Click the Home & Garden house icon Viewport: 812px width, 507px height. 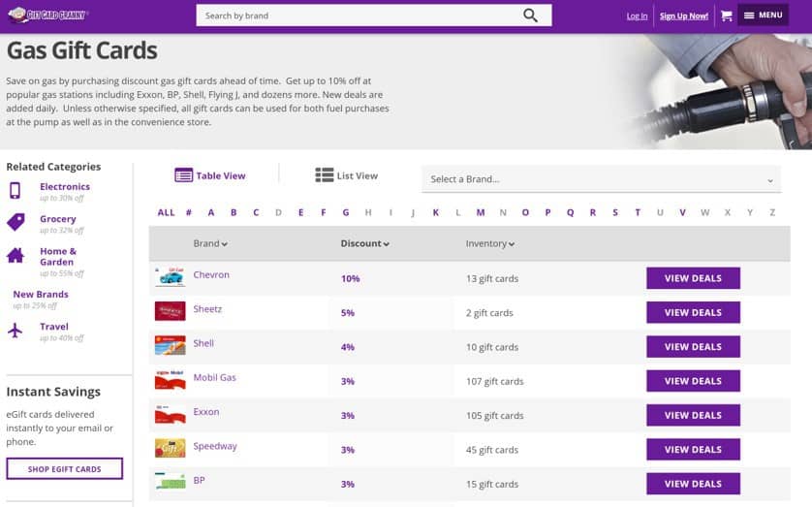[x=16, y=256]
